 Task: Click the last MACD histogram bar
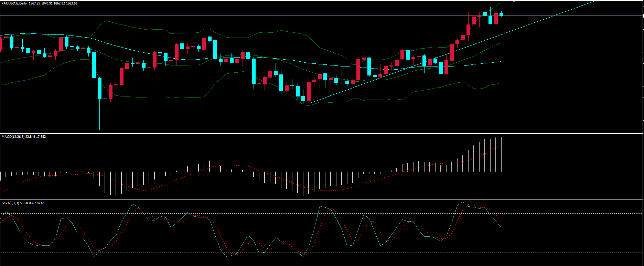coord(501,154)
